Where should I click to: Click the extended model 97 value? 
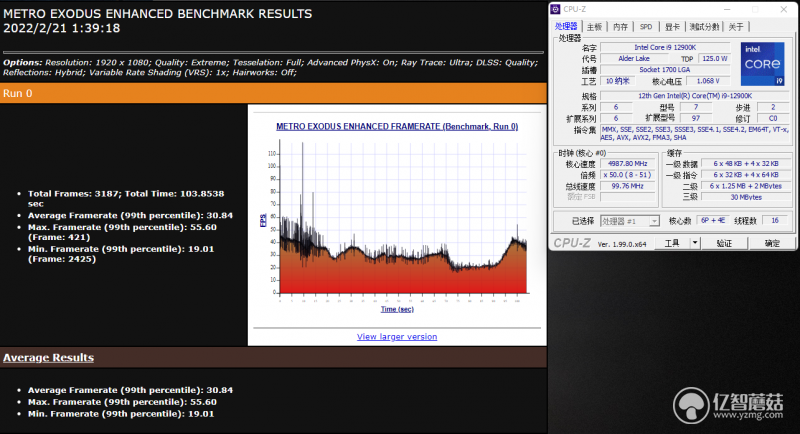coord(696,118)
